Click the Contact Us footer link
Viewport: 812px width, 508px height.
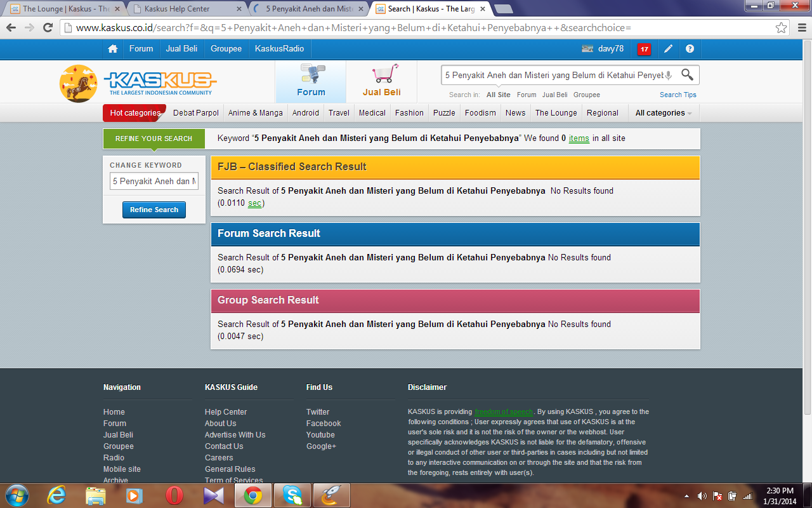(224, 446)
